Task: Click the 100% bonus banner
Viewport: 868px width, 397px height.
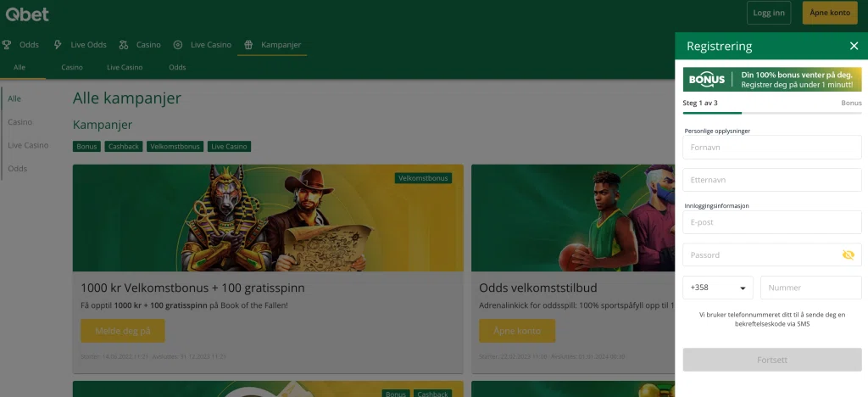Action: click(772, 79)
